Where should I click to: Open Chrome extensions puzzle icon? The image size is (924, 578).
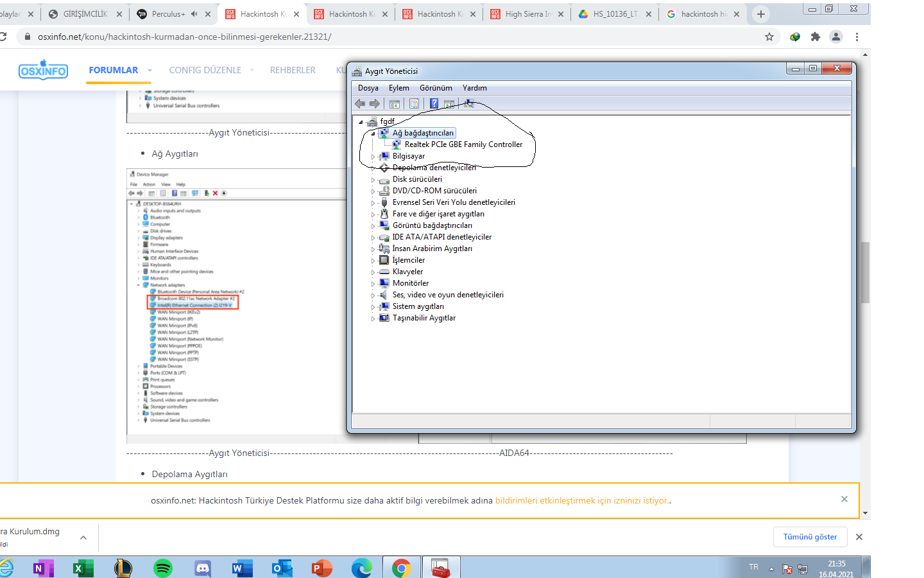pyautogui.click(x=816, y=37)
